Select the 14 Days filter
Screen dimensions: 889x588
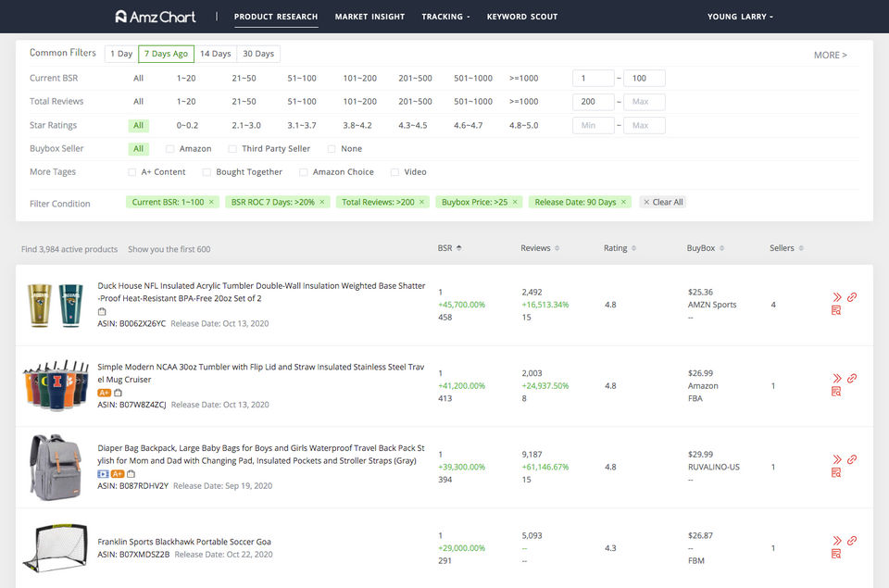click(x=216, y=54)
